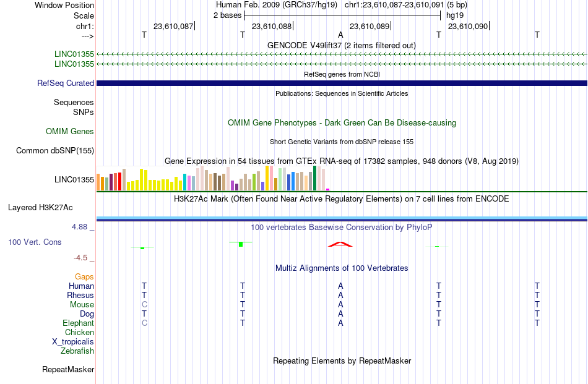Open the GENCODE V49lift37 track title
Screen dimensions: 588x384
pos(341,45)
